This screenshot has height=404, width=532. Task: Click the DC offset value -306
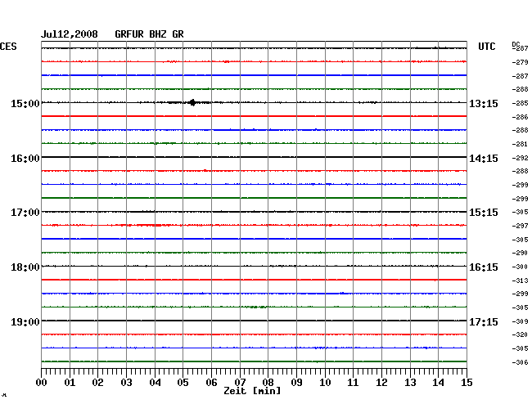(x=520, y=362)
